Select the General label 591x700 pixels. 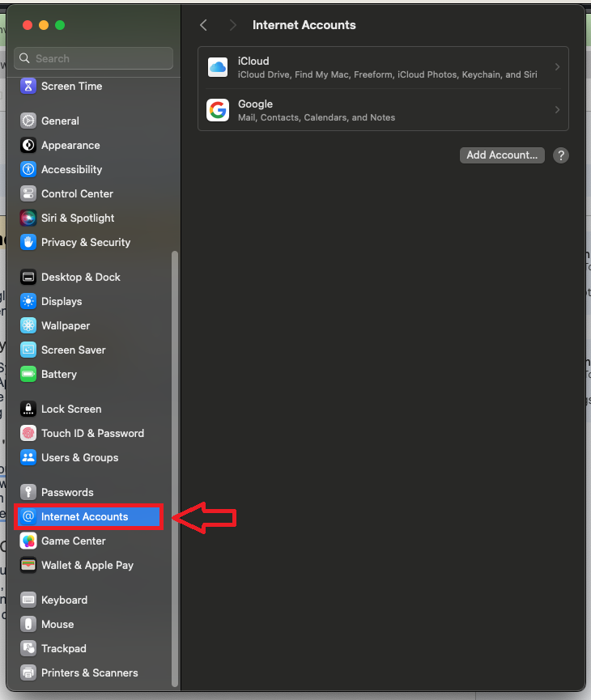(x=60, y=121)
